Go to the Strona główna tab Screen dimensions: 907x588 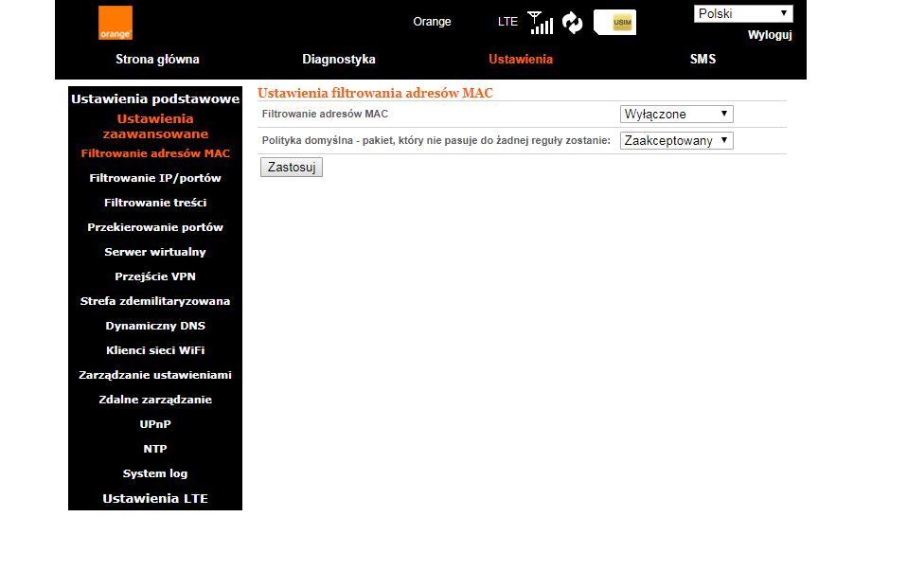[157, 59]
